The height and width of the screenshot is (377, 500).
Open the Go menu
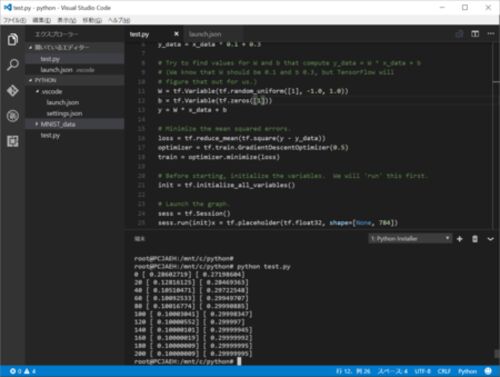[92, 20]
